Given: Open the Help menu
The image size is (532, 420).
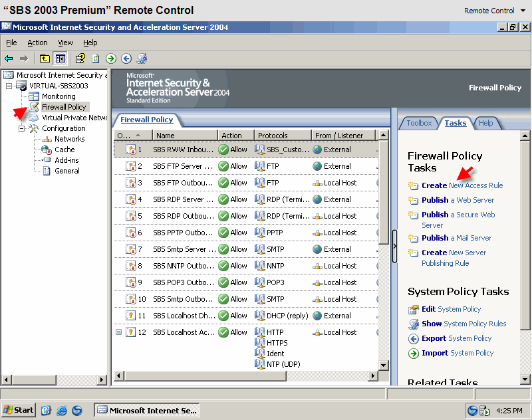Looking at the screenshot, I should click(90, 43).
